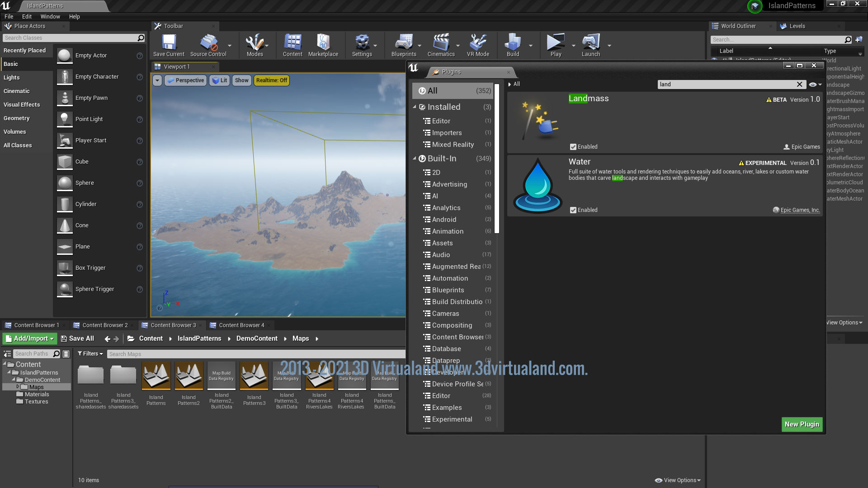The image size is (868, 488).
Task: Select Box Trigger actor icon
Action: 65,268
